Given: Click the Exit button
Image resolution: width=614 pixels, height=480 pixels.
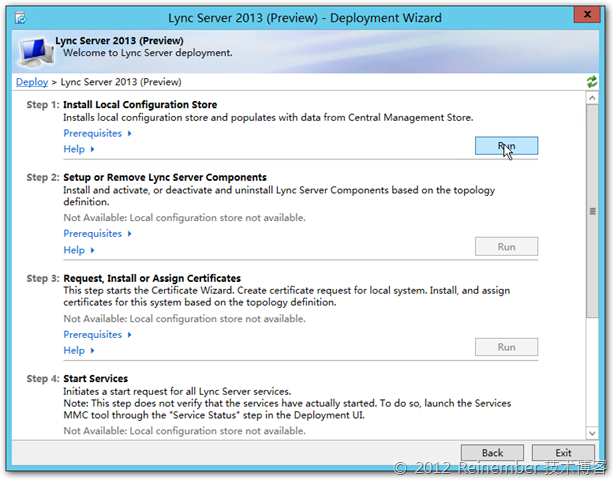Looking at the screenshot, I should click(563, 453).
